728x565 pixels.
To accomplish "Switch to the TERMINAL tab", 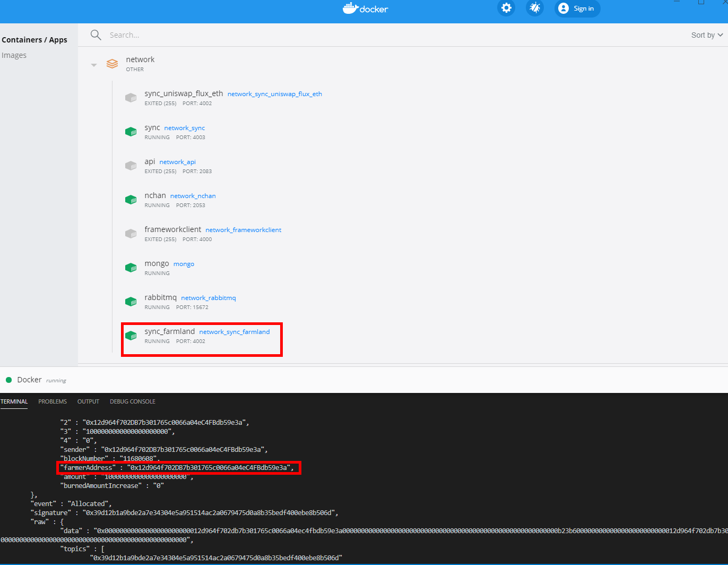I will 14,401.
